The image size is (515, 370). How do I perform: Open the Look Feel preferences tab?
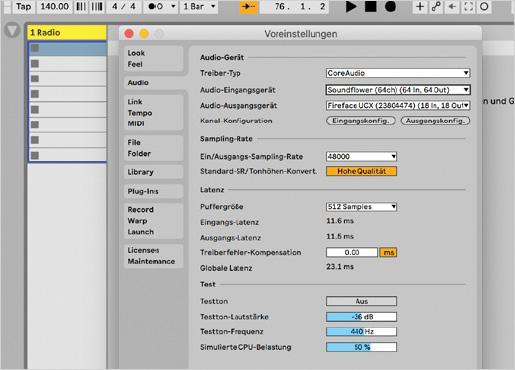[x=154, y=59]
